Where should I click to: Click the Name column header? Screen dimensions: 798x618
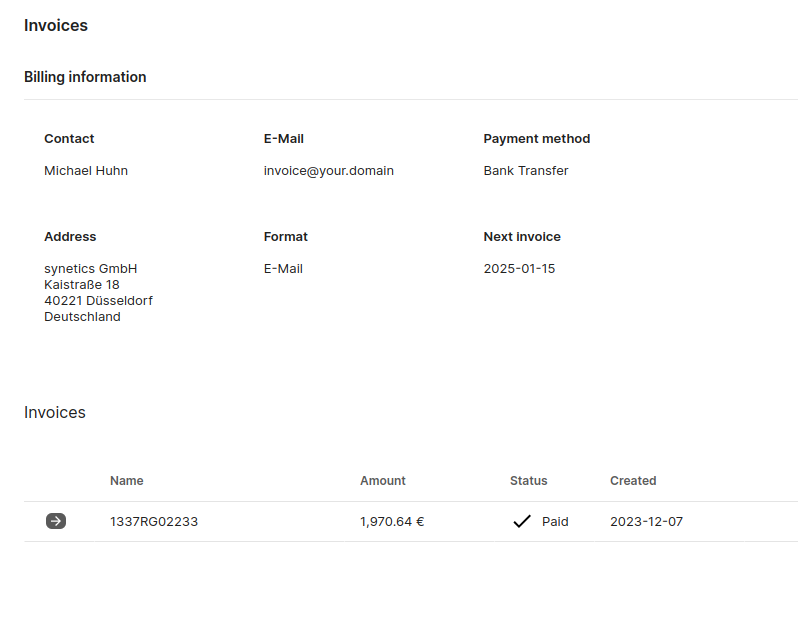127,481
